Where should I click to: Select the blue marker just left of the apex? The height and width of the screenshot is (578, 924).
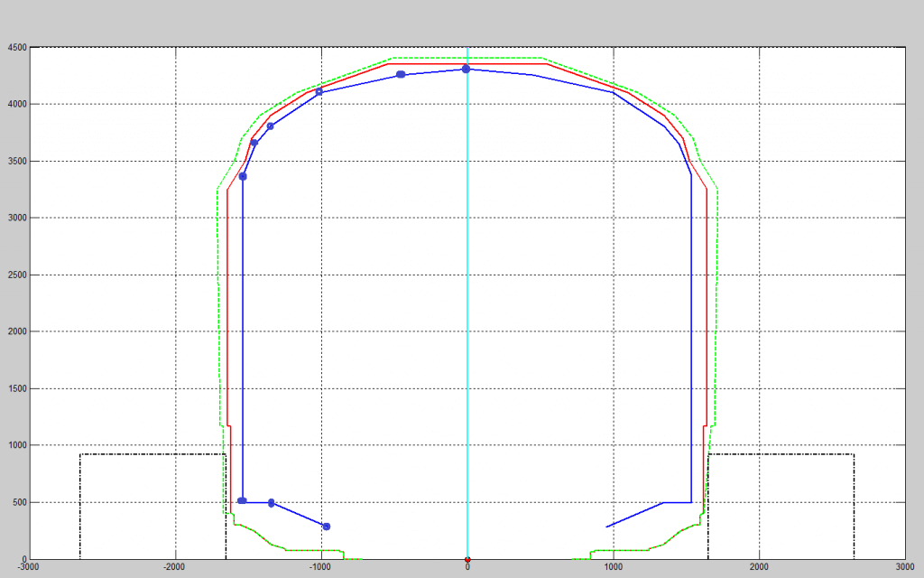pos(401,74)
